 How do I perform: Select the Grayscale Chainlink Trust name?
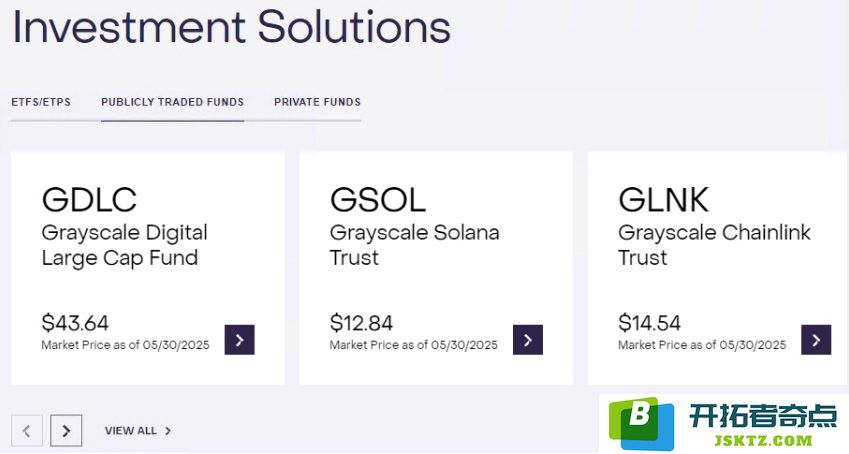(x=715, y=245)
